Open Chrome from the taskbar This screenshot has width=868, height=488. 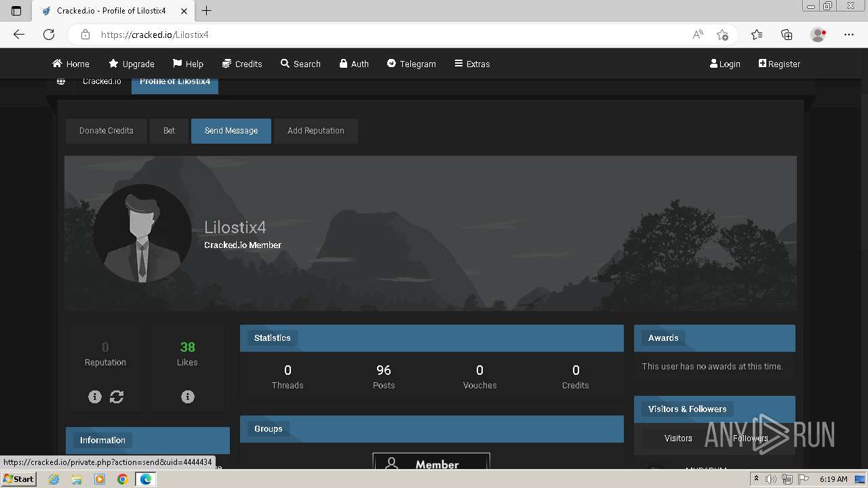coord(123,479)
